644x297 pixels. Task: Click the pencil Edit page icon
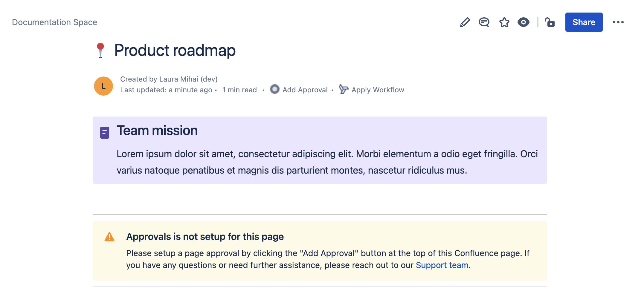coord(465,22)
